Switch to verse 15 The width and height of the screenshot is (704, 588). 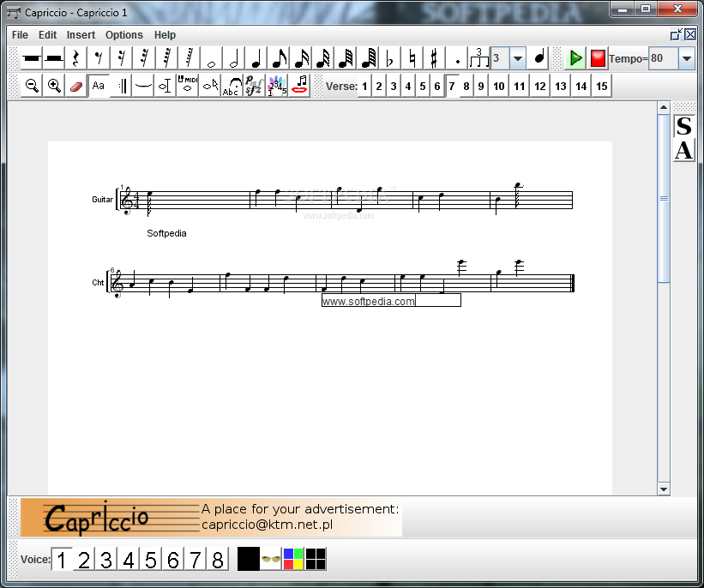tap(602, 87)
